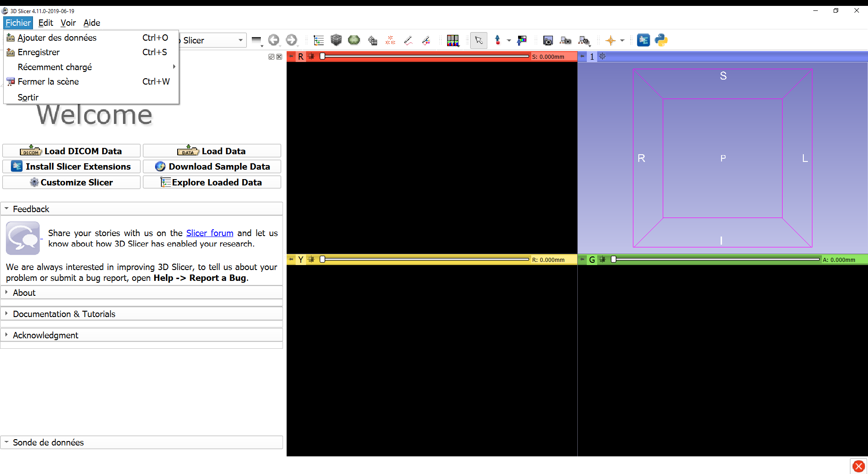Open the Data subject hierarchy module
The image size is (868, 474).
[319, 40]
